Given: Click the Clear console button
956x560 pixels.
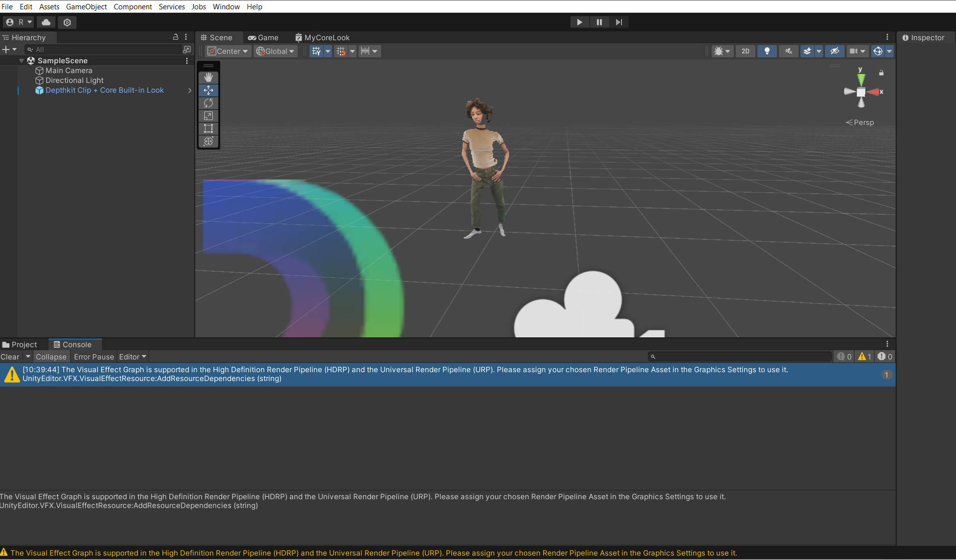Looking at the screenshot, I should tap(10, 357).
